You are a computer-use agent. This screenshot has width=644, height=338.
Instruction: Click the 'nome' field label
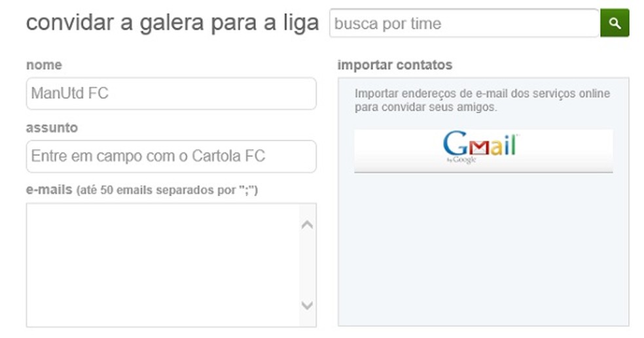44,65
